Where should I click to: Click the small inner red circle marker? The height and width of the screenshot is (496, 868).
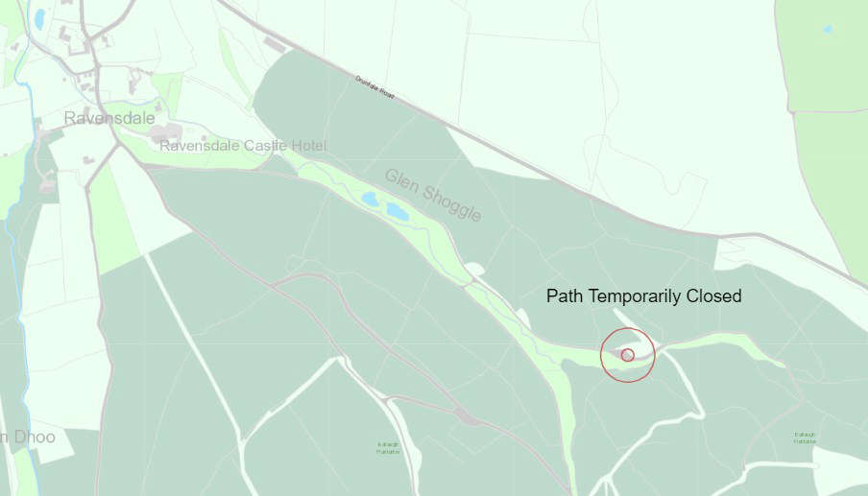point(627,355)
